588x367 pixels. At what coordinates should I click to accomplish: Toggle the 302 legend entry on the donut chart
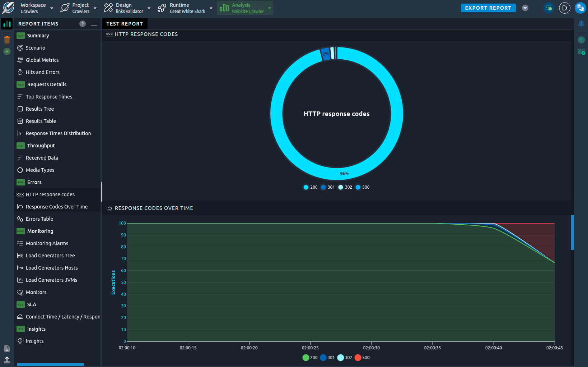345,187
